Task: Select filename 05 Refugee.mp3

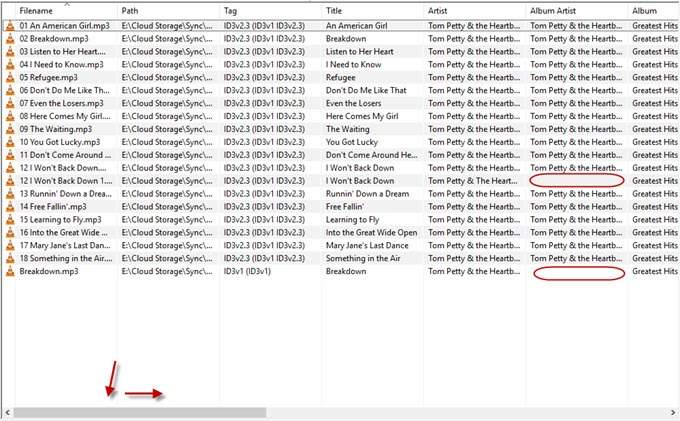Action: click(x=49, y=78)
